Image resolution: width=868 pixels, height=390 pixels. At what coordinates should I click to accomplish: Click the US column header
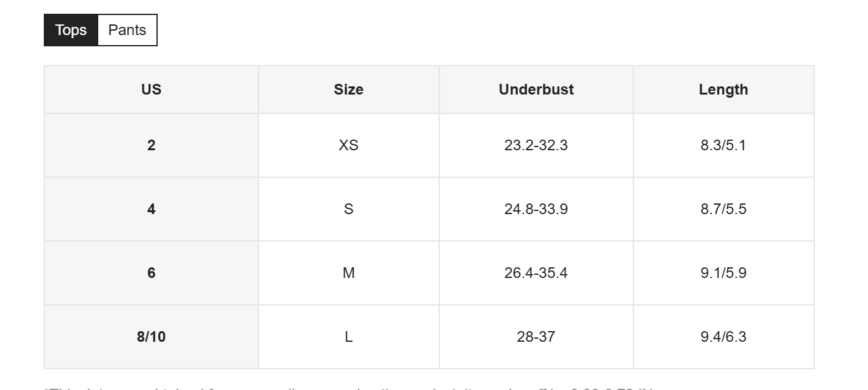pos(151,90)
